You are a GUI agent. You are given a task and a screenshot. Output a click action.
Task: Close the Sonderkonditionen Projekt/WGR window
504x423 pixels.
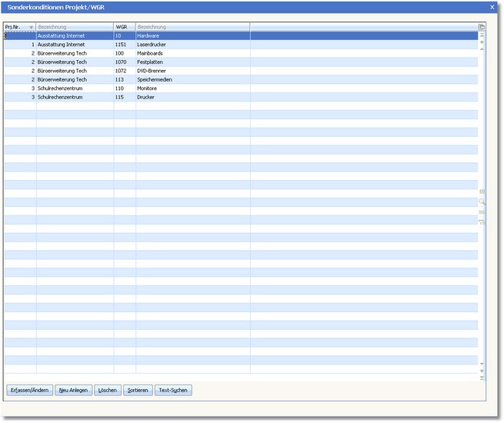coord(492,7)
